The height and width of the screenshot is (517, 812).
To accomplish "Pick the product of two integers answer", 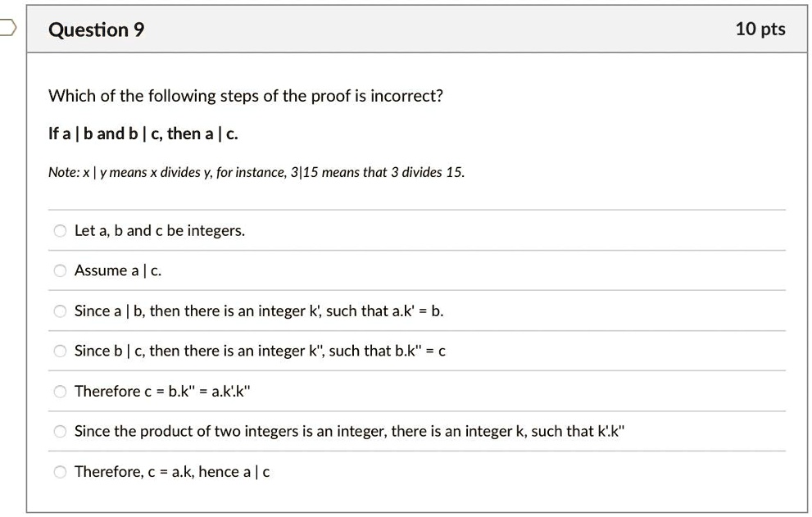I will (x=59, y=431).
